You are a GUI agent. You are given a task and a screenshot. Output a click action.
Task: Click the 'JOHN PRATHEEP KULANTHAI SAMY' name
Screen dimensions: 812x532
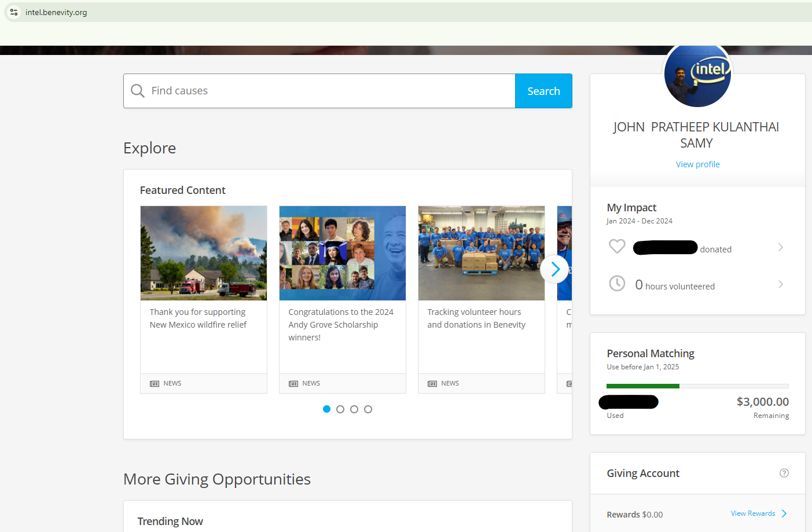[696, 135]
